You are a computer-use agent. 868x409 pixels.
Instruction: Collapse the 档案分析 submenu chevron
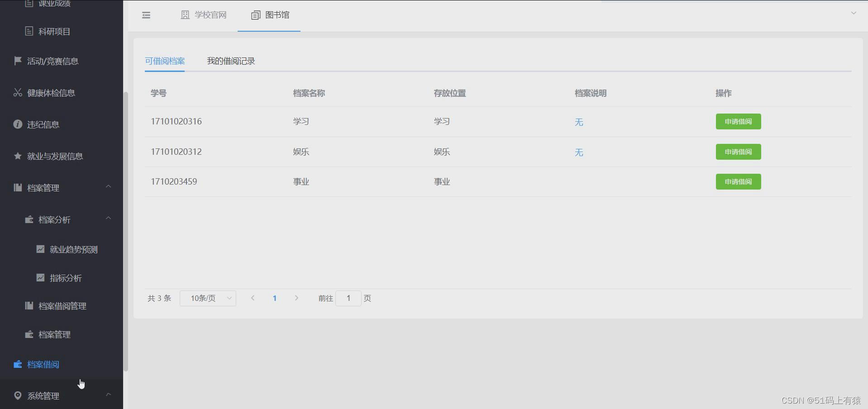coord(108,219)
